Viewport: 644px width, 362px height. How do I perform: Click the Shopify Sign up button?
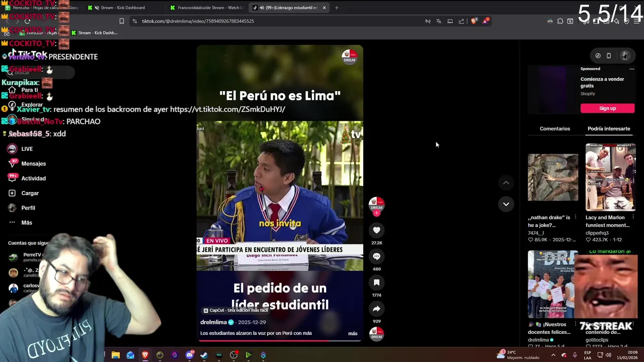pos(607,108)
